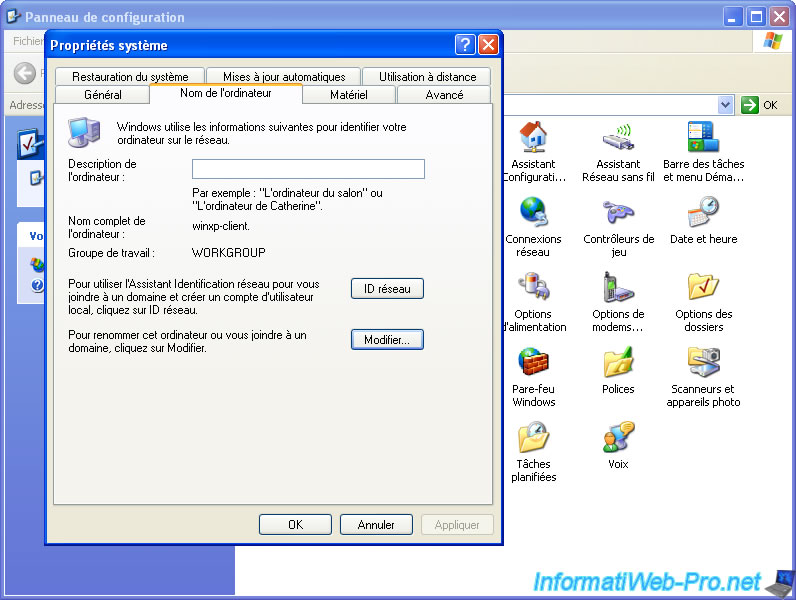Image resolution: width=796 pixels, height=600 pixels.
Task: Open Options de modems icon
Action: point(618,286)
